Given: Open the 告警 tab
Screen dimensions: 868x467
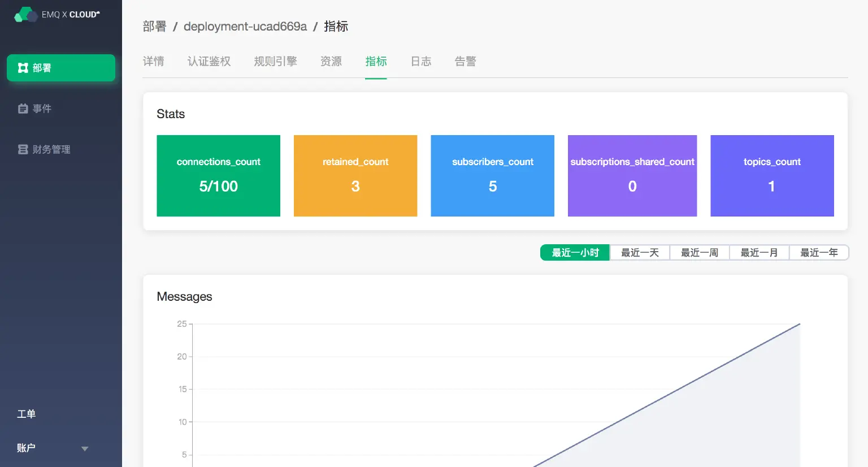Looking at the screenshot, I should click(x=465, y=61).
